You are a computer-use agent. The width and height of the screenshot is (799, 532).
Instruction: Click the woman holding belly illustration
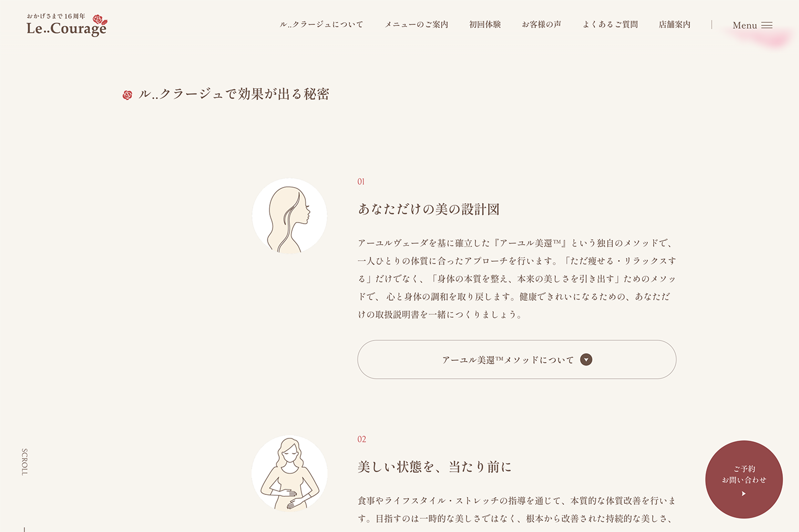click(289, 473)
